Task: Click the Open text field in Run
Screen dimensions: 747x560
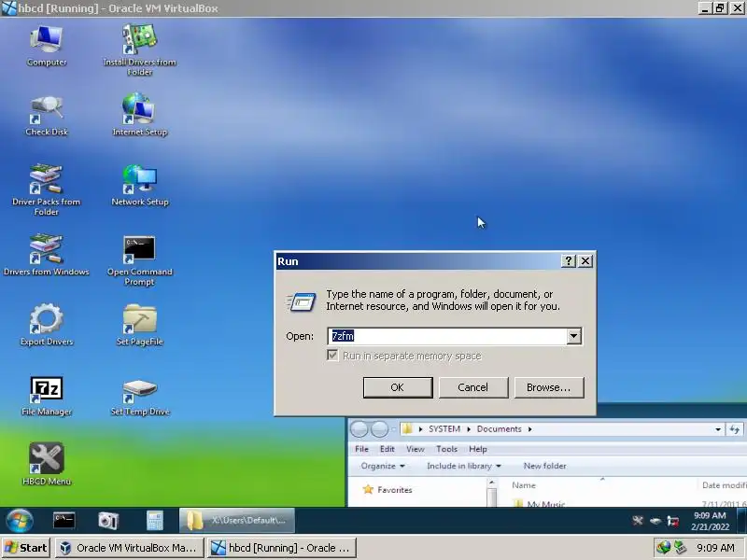Action: [x=447, y=336]
